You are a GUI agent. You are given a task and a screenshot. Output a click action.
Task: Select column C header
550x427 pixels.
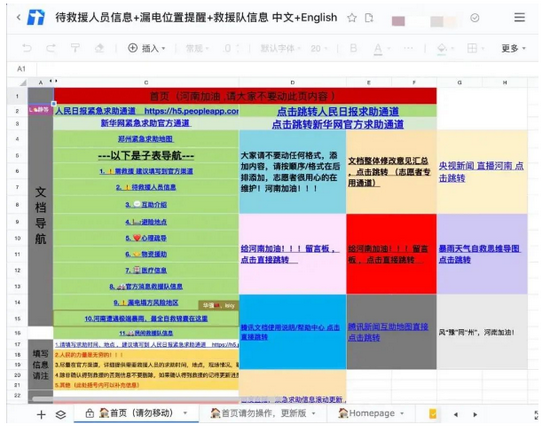146,82
